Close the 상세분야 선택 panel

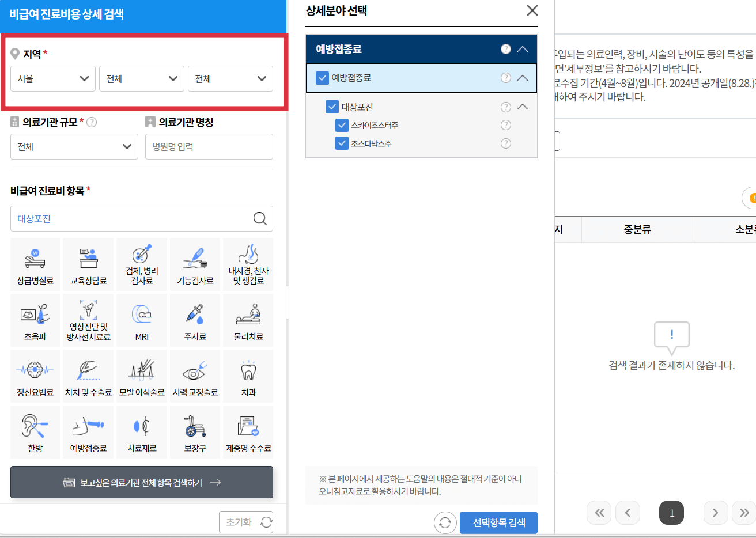pyautogui.click(x=531, y=10)
